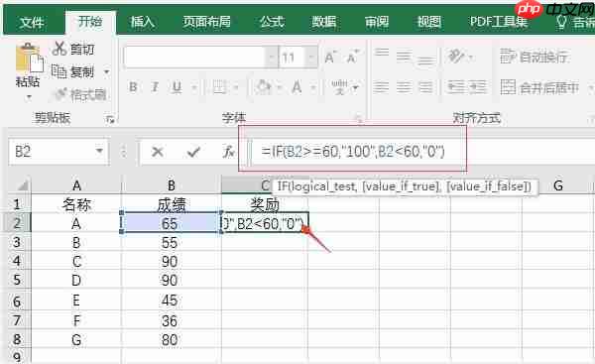
Task: Click cell with score 45
Action: click(172, 301)
